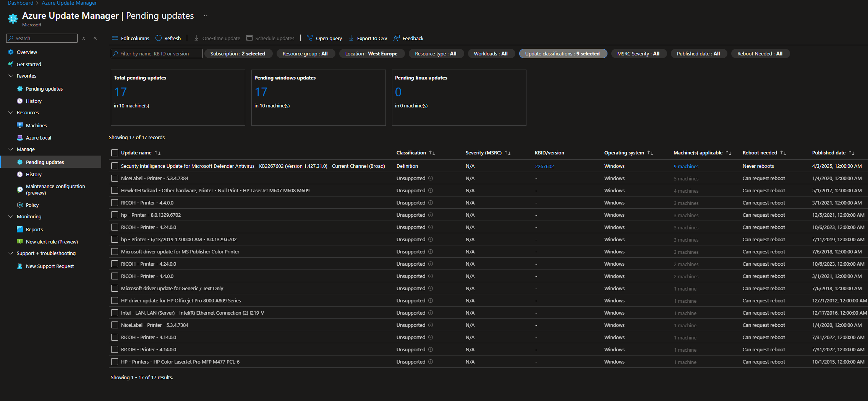The width and height of the screenshot is (868, 401).
Task: Sort by Published date column arrows
Action: [x=852, y=153]
